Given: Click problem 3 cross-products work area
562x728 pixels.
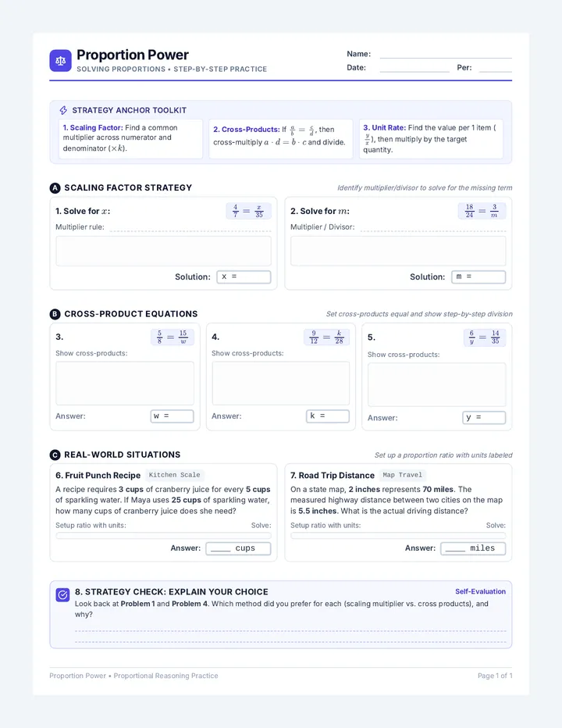Looking at the screenshot, I should tap(125, 384).
